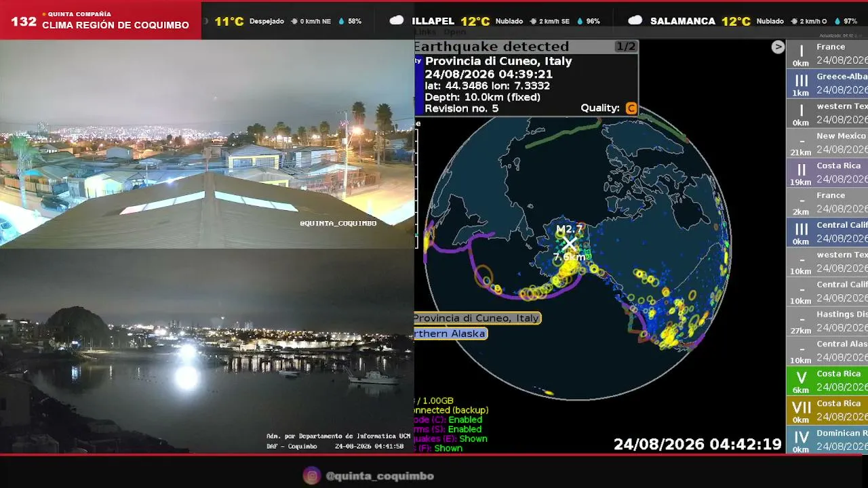The height and width of the screenshot is (488, 868).
Task: Toggle the (S) Enabled status line
Action: [x=448, y=429]
